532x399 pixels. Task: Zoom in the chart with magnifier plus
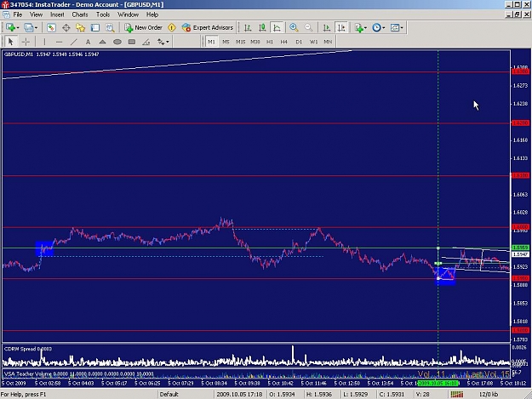click(294, 28)
